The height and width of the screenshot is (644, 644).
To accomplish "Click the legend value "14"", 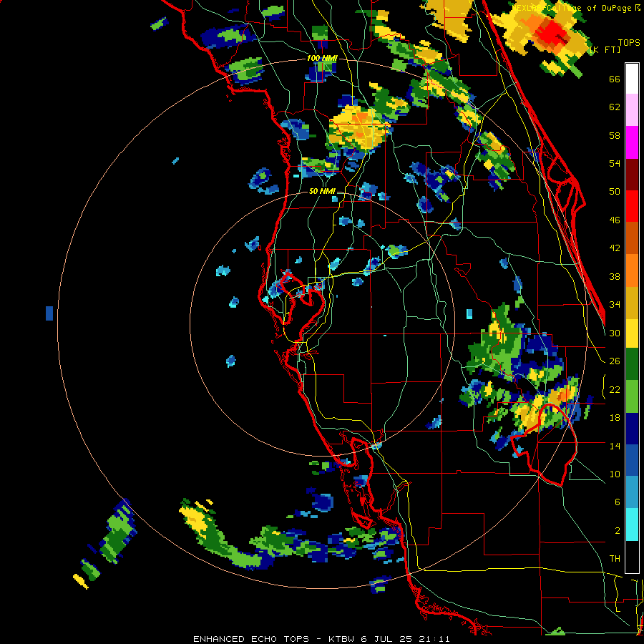I will (615, 446).
